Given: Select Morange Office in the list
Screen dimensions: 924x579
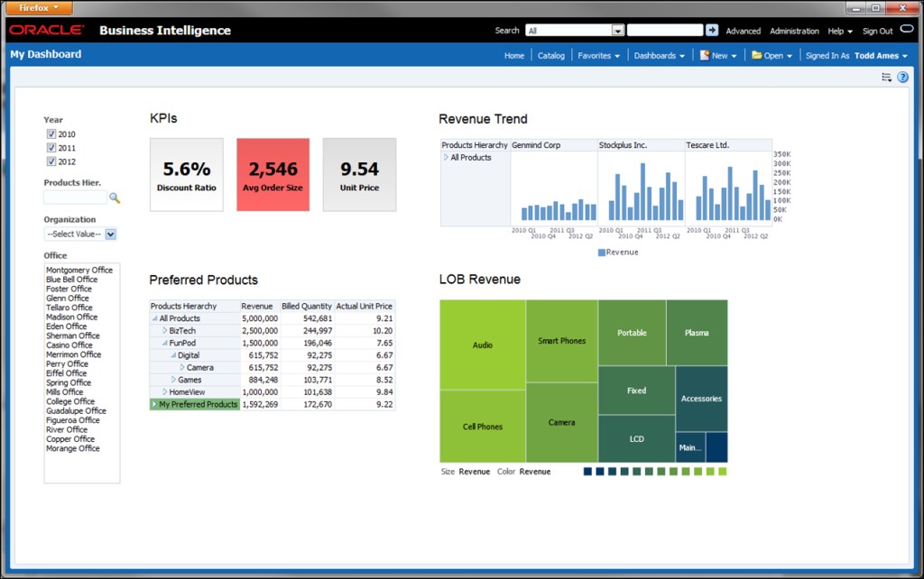Looking at the screenshot, I should [73, 448].
